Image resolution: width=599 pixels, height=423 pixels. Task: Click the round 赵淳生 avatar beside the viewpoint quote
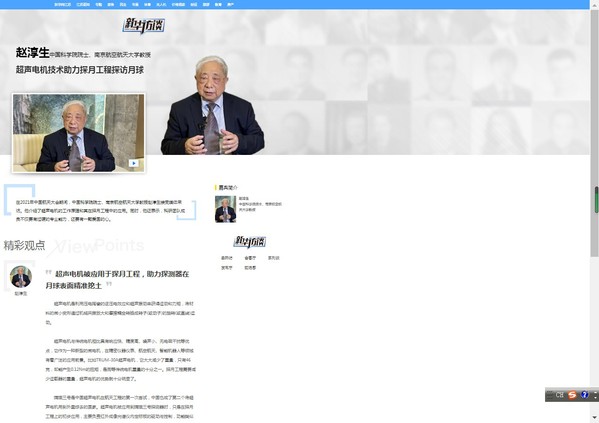click(21, 277)
